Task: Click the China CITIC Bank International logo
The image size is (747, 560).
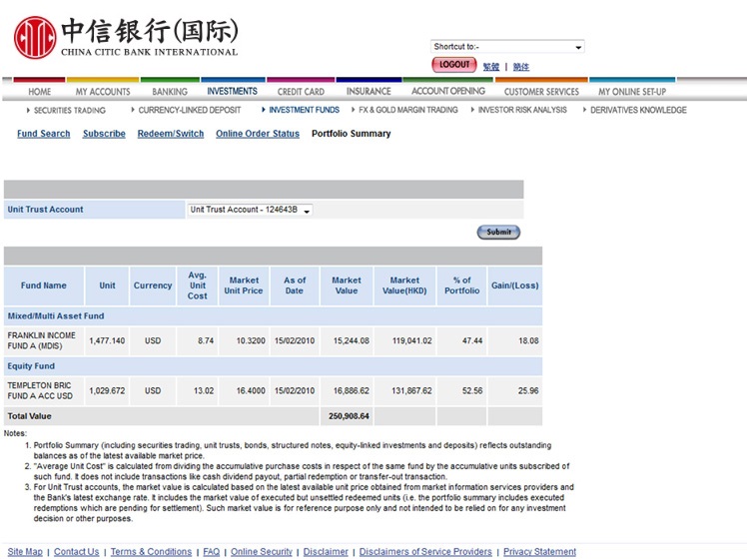Action: pos(126,37)
